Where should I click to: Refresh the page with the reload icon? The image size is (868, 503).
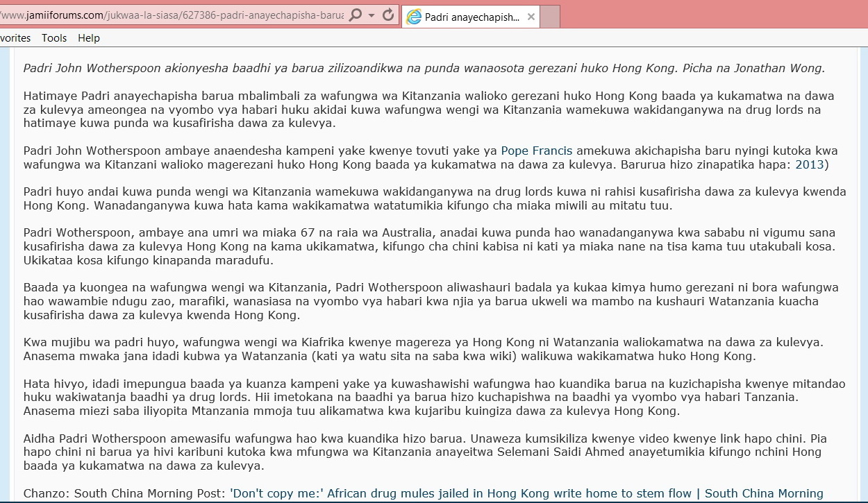(x=388, y=15)
